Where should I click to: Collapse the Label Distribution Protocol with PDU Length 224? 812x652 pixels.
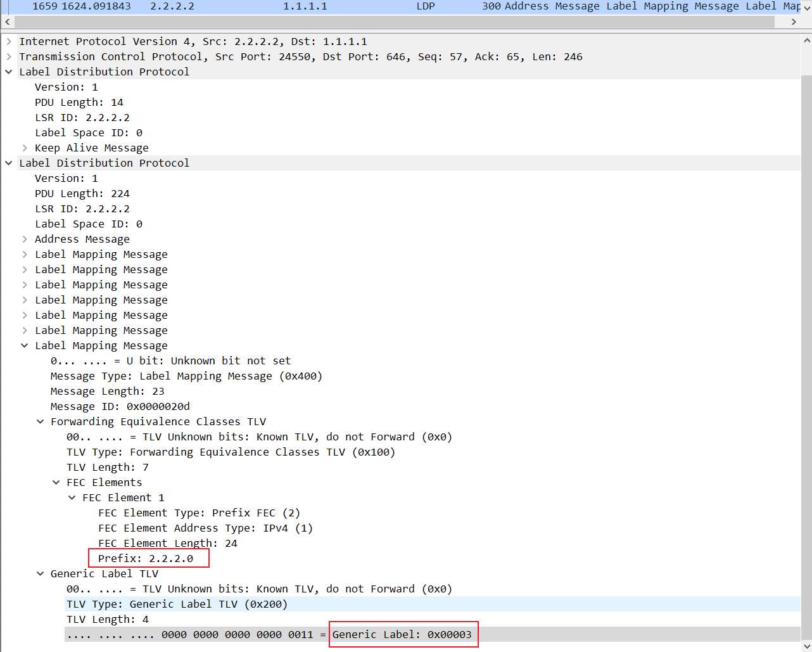tap(9, 163)
